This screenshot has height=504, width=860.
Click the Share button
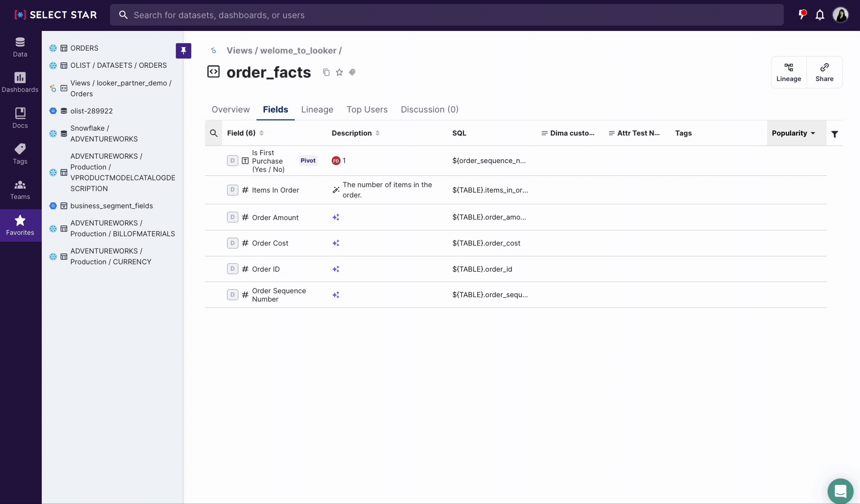point(824,72)
